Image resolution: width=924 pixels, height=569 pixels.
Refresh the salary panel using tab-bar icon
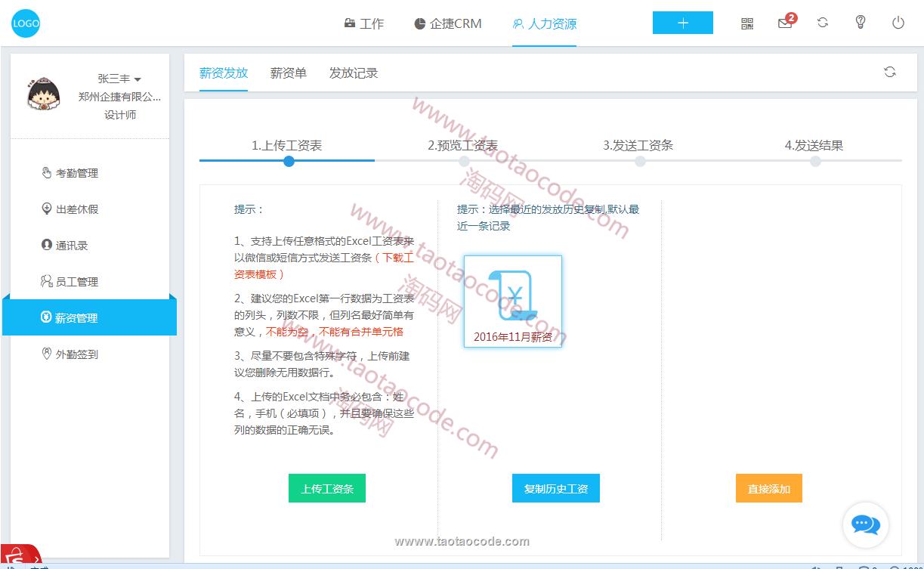890,72
